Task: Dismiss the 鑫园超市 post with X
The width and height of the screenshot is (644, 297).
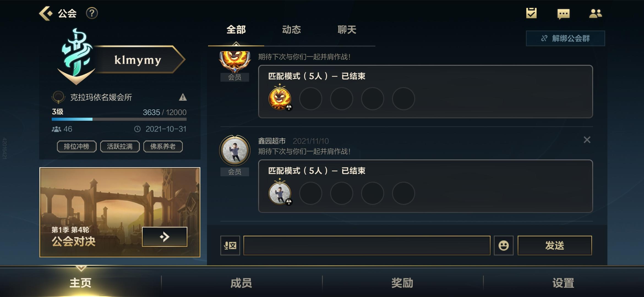Action: tap(587, 140)
